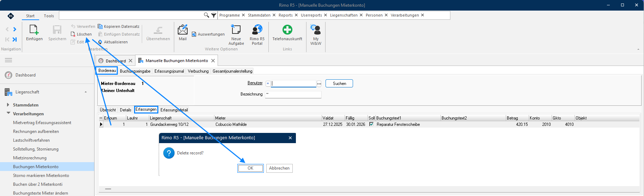Toggle the hamburger sidebar menu

[8, 60]
